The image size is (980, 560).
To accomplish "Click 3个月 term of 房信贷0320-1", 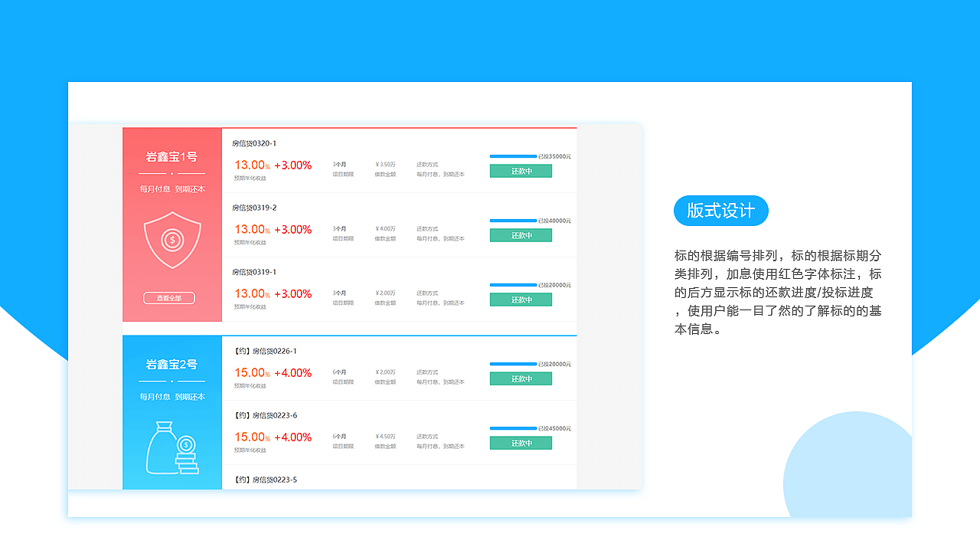I will (x=339, y=164).
